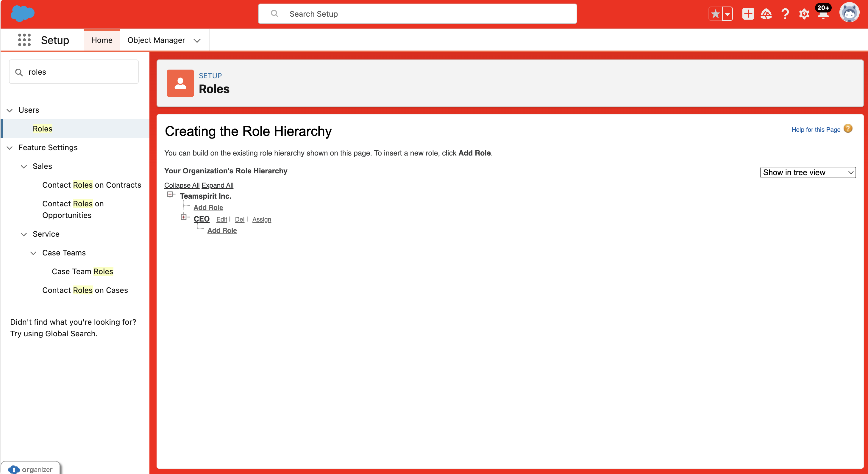868x474 pixels.
Task: Open the organizer extension button
Action: [x=30, y=469]
